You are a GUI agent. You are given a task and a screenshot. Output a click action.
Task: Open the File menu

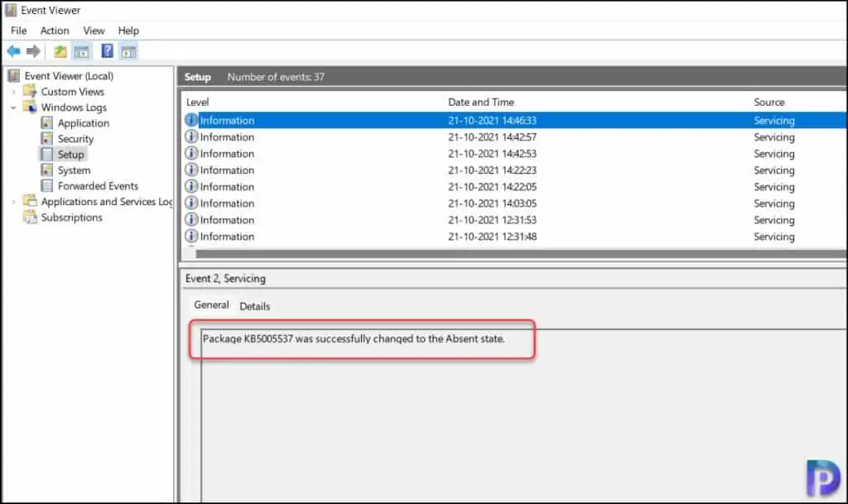[18, 31]
